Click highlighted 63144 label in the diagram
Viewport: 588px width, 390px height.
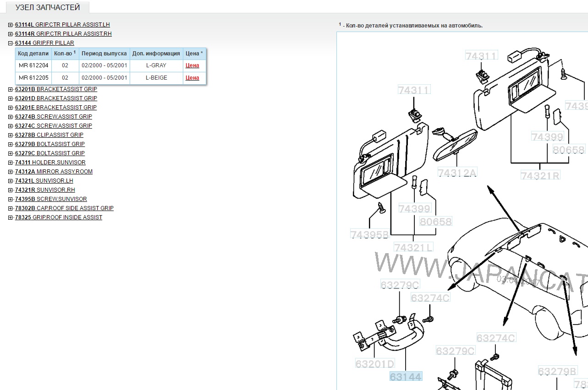pos(406,377)
